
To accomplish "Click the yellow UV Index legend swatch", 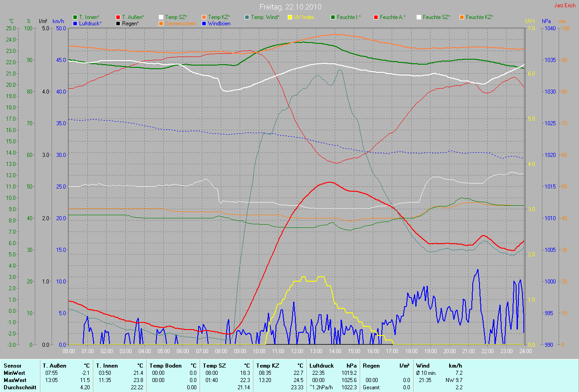I will [290, 17].
